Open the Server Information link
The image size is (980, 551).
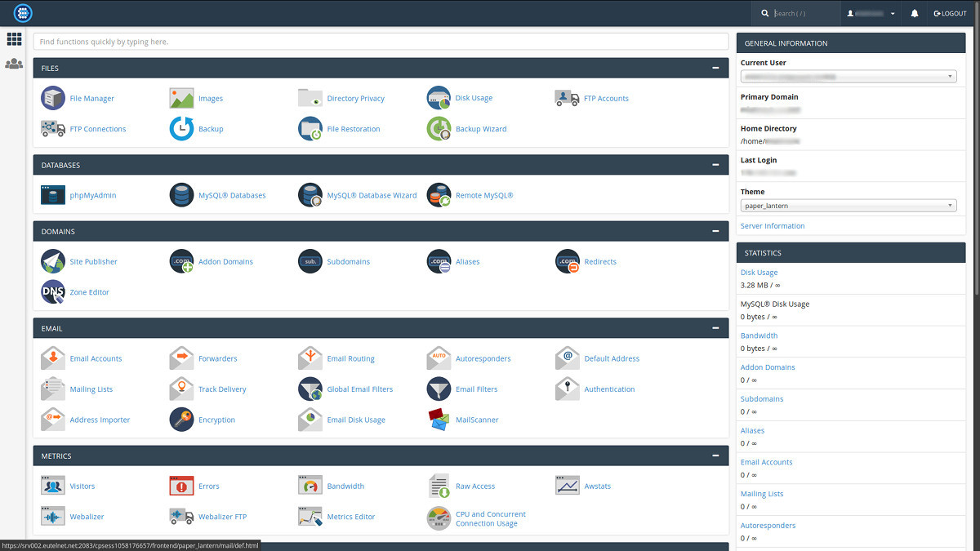tap(773, 226)
